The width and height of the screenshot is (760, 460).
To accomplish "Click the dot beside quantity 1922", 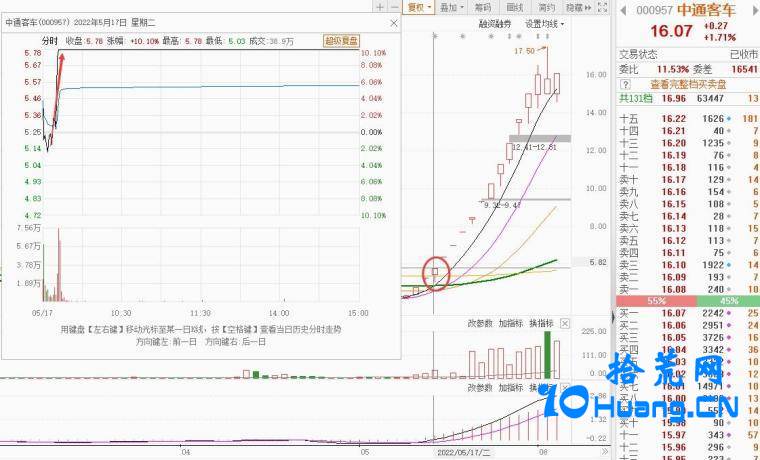I will pos(729,265).
